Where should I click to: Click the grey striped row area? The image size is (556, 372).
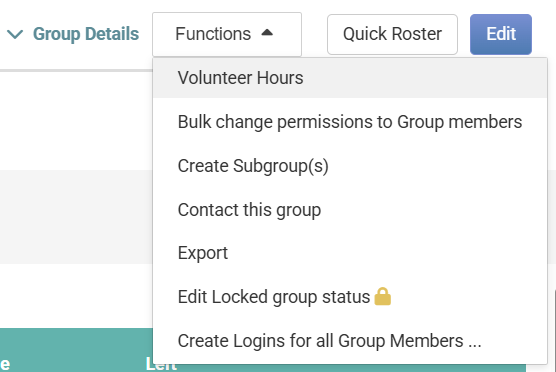[x=76, y=217]
